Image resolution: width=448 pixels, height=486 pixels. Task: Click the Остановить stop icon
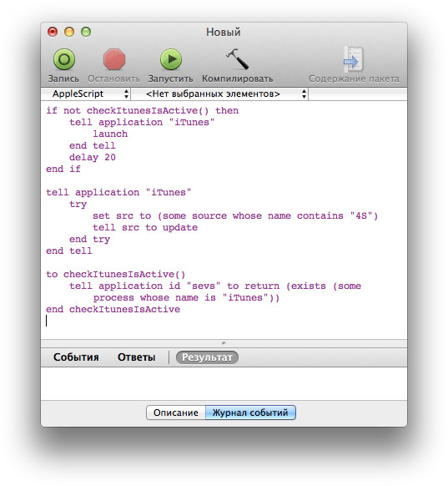pyautogui.click(x=114, y=59)
